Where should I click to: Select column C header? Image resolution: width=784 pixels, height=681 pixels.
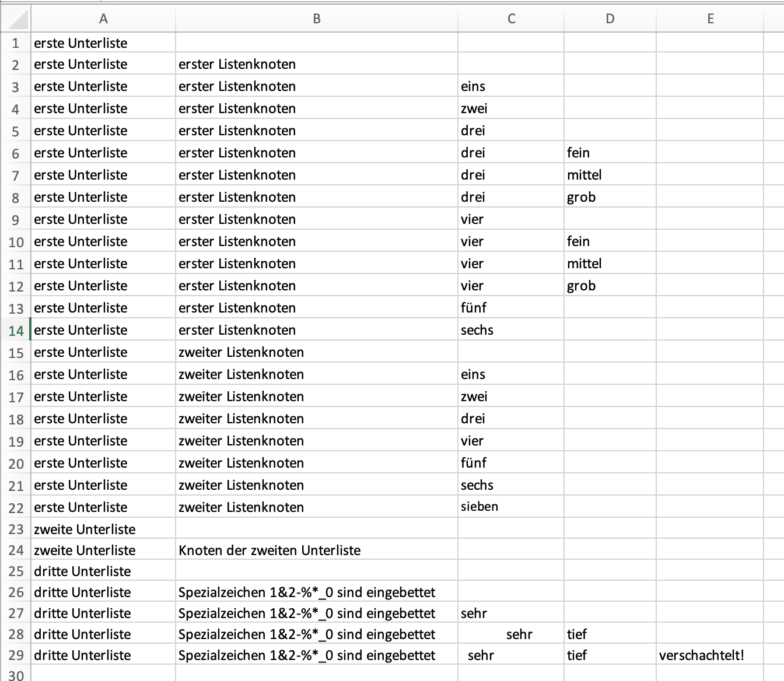511,19
